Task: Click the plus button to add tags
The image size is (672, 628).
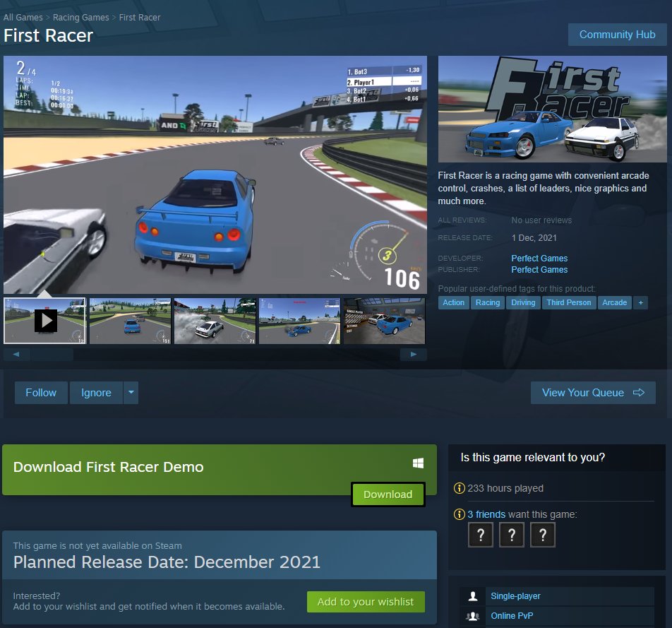Action: (641, 302)
